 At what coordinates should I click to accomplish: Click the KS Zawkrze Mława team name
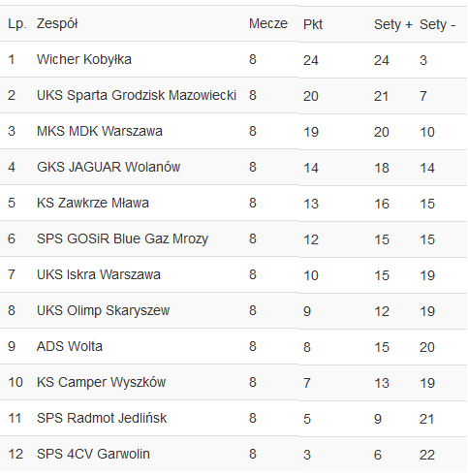tap(93, 203)
